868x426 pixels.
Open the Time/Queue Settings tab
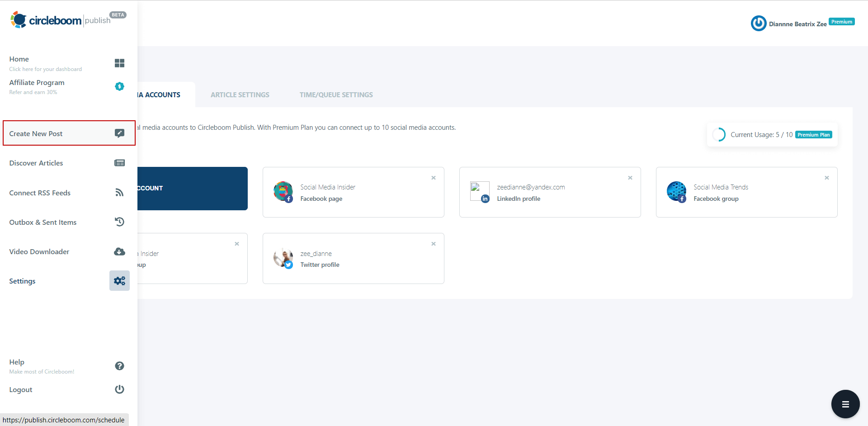[x=336, y=95]
